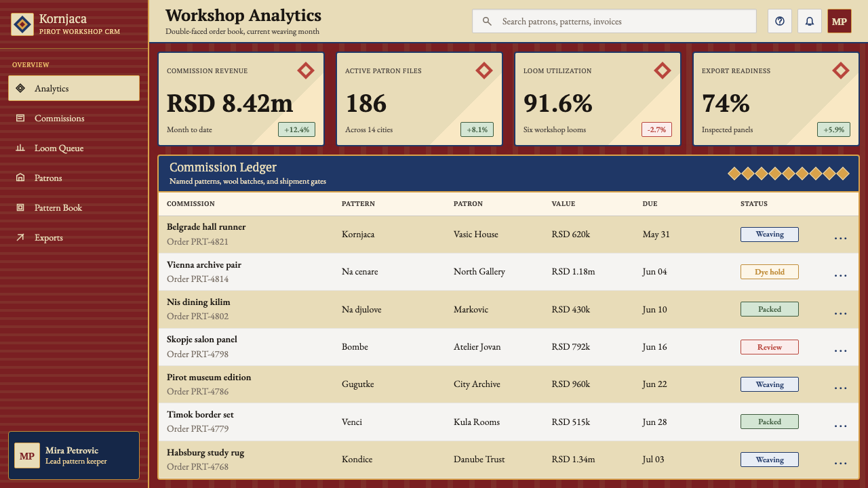Click Weaving status for Habsburg study rug
Viewport: 868px width, 488px height.
(x=770, y=460)
